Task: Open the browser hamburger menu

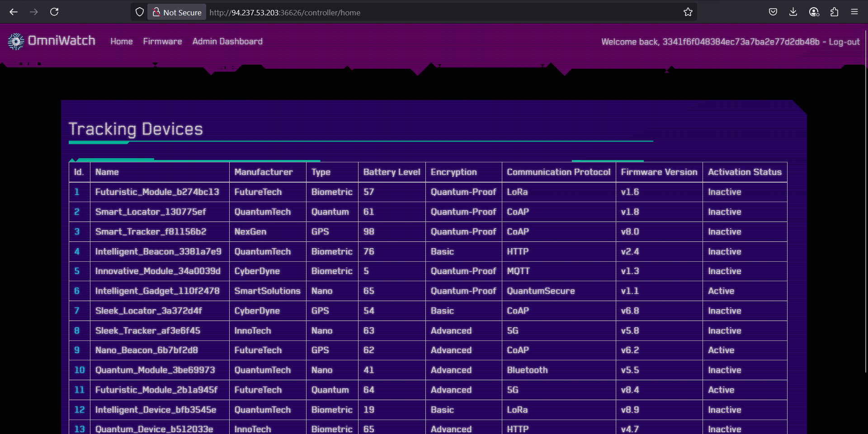Action: 854,12
